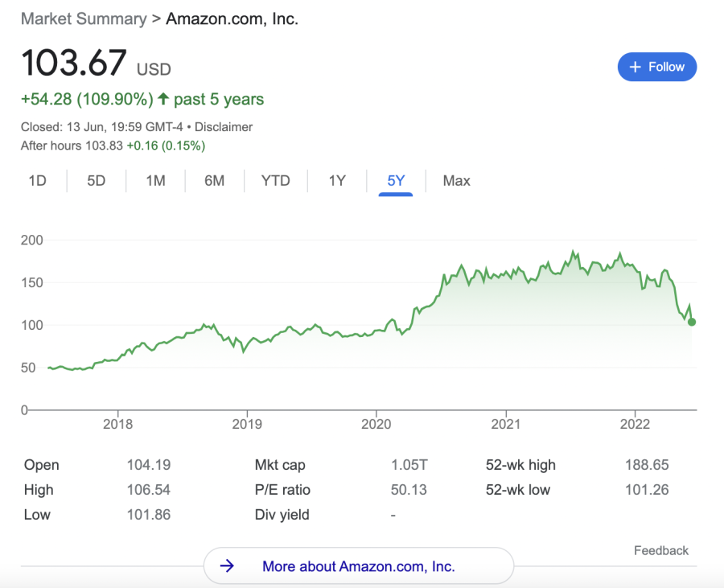Click the blue arrow beside More about link
The width and height of the screenshot is (724, 588).
tap(228, 565)
